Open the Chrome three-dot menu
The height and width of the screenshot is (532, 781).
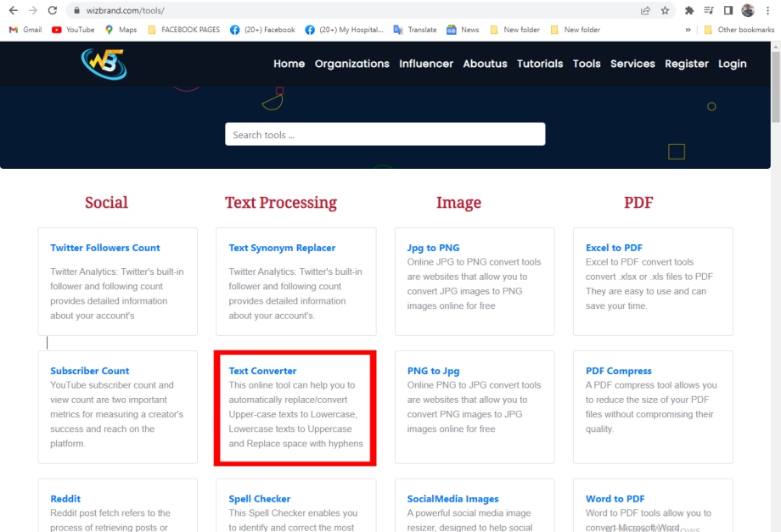[768, 10]
